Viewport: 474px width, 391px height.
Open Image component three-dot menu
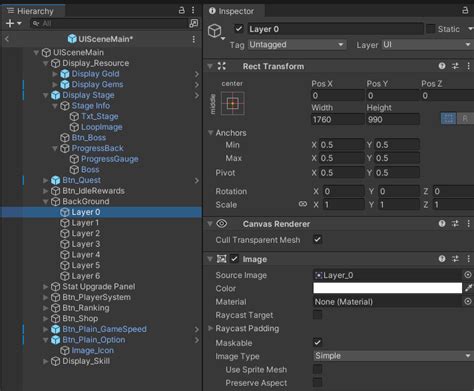468,258
